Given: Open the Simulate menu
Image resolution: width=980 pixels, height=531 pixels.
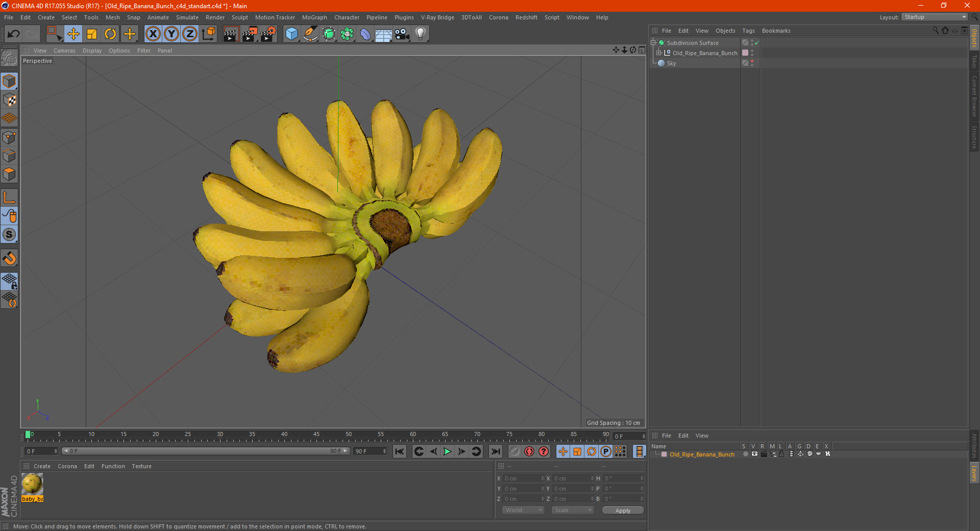Looking at the screenshot, I should tap(187, 17).
